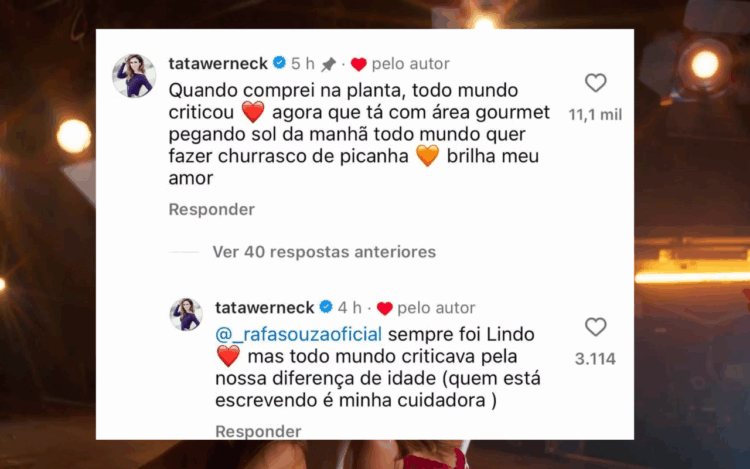Open tatawerneck avatar on the reply comment
This screenshot has height=469, width=750.
point(186,315)
